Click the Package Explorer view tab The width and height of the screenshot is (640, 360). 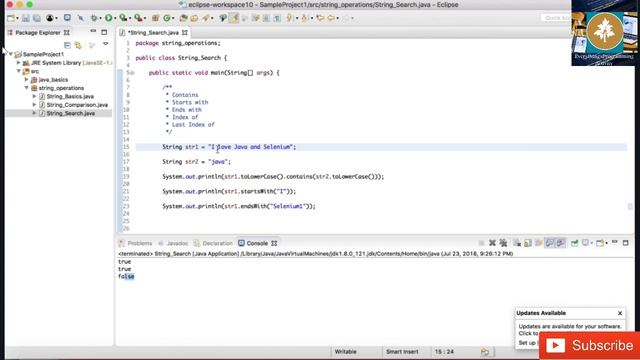38,32
